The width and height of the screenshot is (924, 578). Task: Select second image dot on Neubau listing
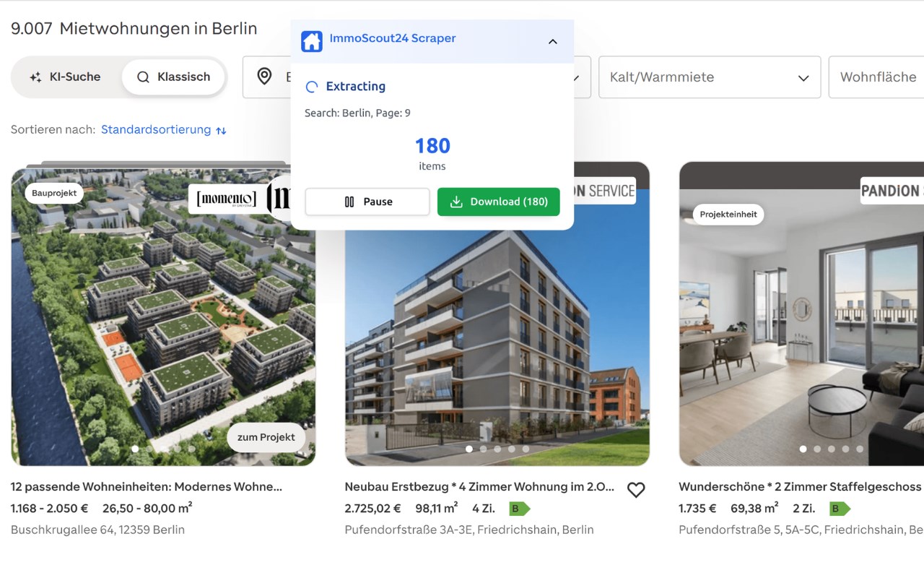[x=483, y=449]
